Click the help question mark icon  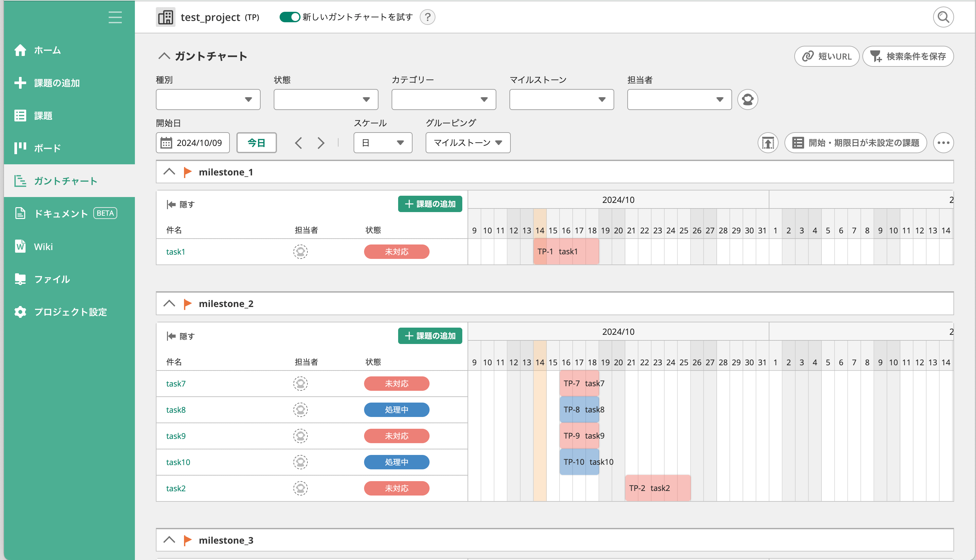[427, 17]
